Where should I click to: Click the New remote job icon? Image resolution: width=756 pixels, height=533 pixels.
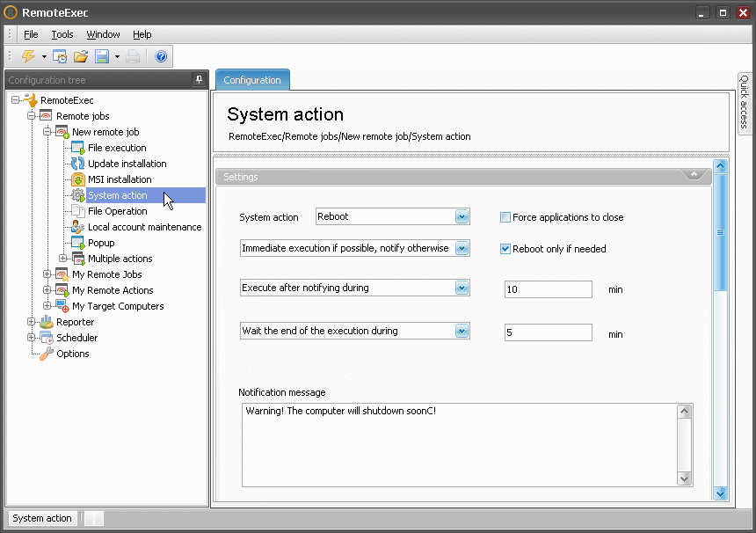[62, 132]
